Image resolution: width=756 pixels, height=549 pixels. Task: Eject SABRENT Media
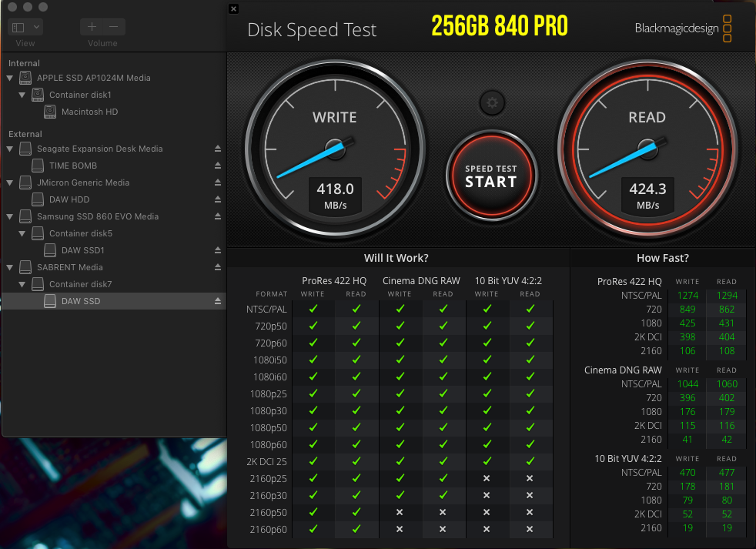[x=217, y=266]
